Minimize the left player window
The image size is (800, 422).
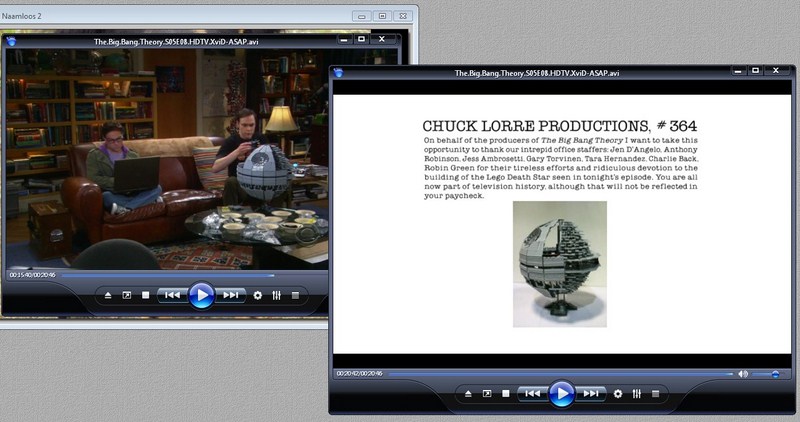tap(344, 39)
